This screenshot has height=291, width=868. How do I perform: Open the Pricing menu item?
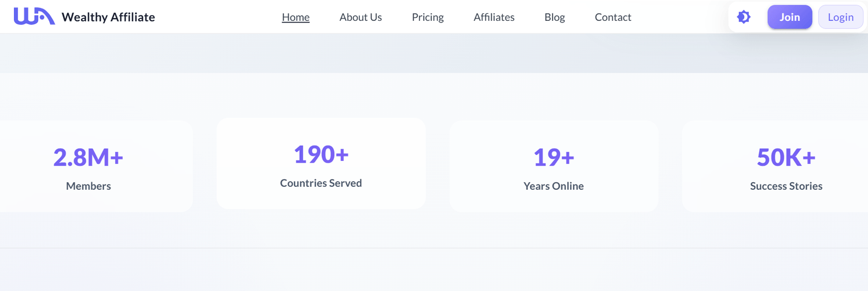[428, 17]
